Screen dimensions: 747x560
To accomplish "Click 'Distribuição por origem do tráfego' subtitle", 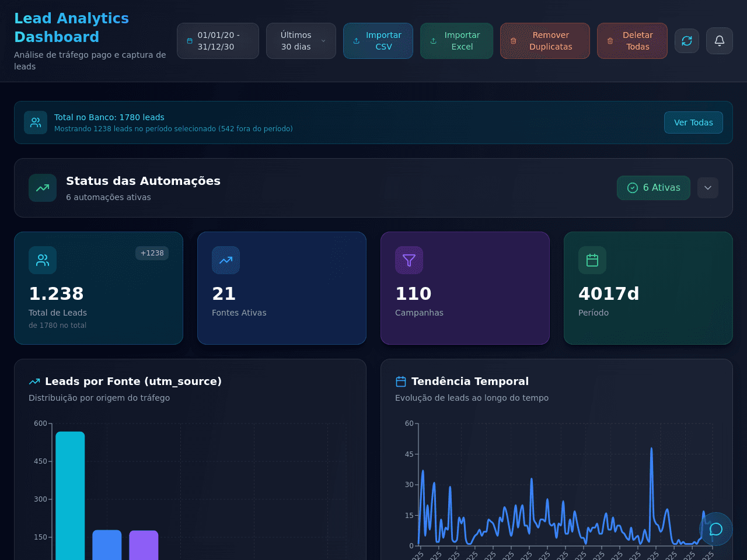I will (x=99, y=398).
